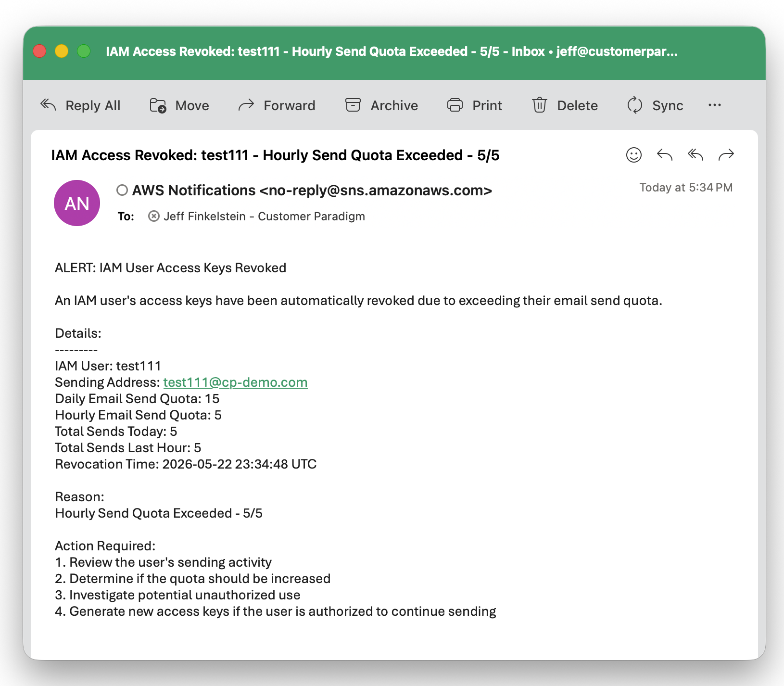The width and height of the screenshot is (784, 686).
Task: Click the single reply arrow icon
Action: tap(665, 155)
